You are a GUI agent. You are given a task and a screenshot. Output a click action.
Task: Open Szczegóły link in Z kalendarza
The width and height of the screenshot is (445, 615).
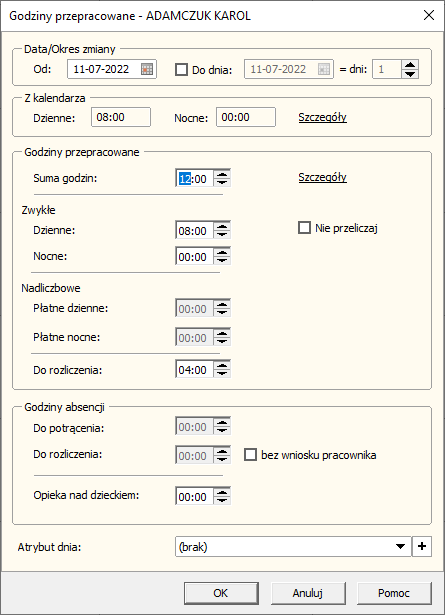[323, 117]
